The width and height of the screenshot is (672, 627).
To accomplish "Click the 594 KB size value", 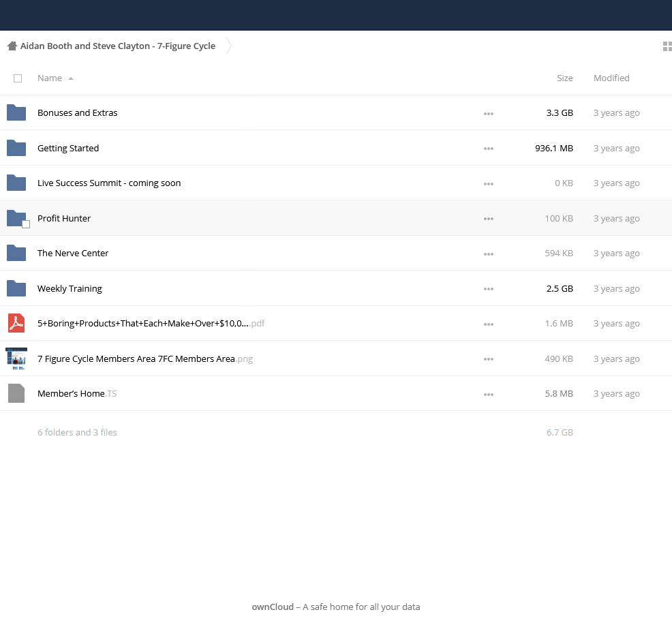I will tap(559, 253).
